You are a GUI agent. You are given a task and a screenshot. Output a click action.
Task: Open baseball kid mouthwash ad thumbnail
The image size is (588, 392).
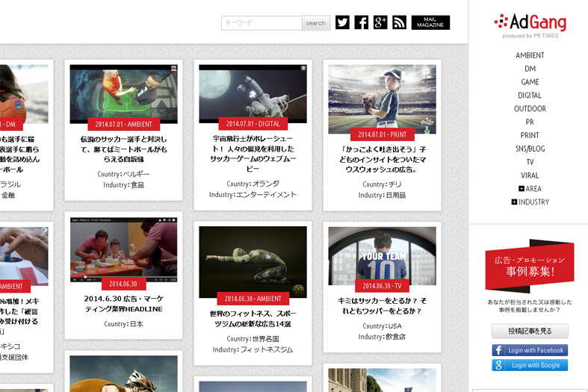coord(382,99)
